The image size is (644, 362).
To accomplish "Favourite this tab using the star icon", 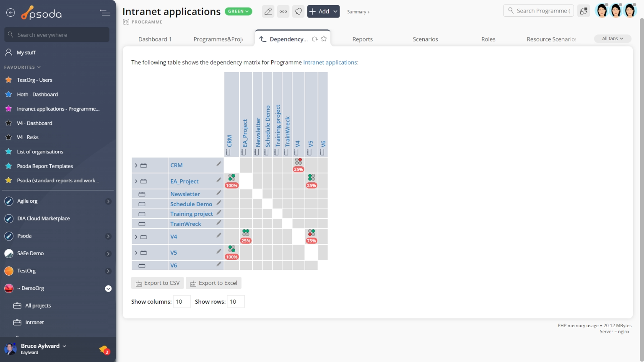I will (x=324, y=39).
